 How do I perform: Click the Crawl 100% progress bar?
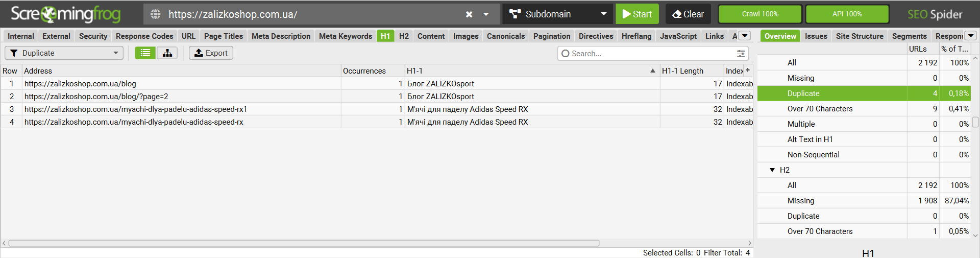tap(759, 14)
